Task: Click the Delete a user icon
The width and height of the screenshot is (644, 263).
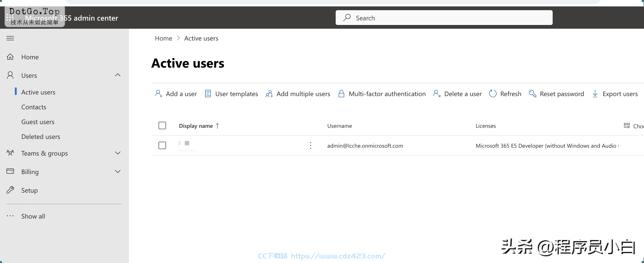Action: (x=437, y=94)
